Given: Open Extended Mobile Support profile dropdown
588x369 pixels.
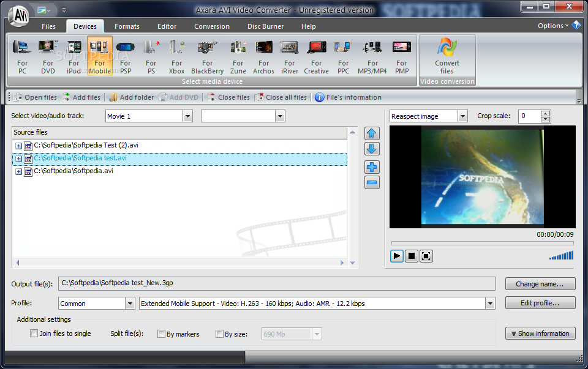Looking at the screenshot, I should coord(490,303).
